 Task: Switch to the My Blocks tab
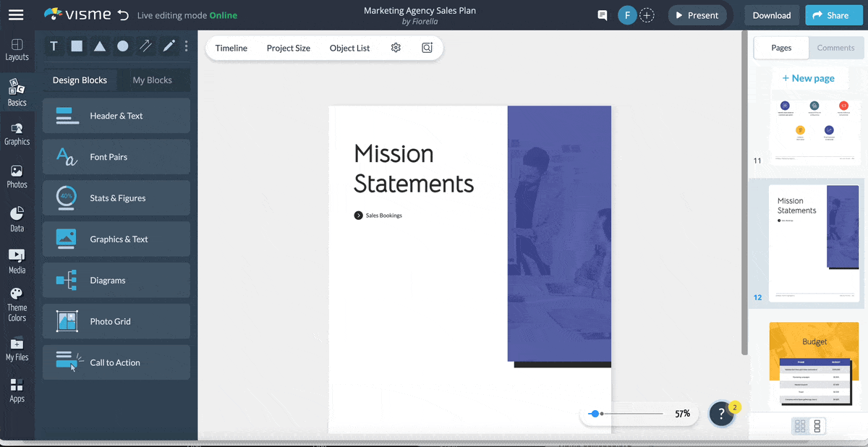pos(152,80)
